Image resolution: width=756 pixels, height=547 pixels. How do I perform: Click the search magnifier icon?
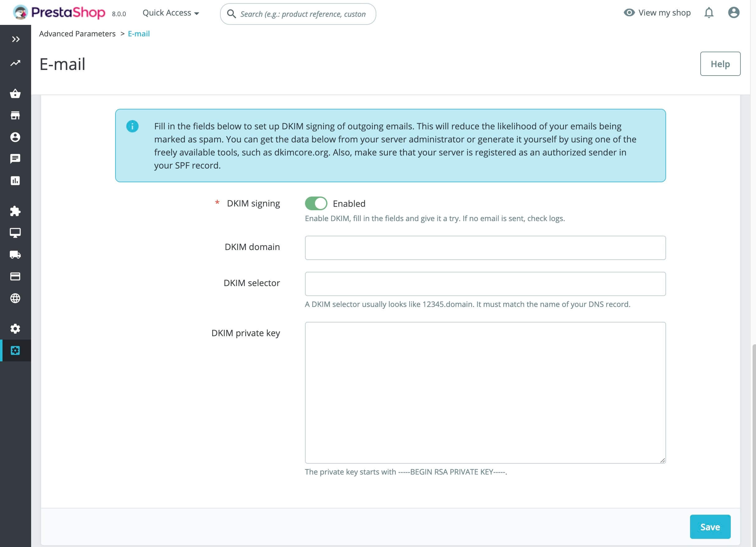point(231,14)
